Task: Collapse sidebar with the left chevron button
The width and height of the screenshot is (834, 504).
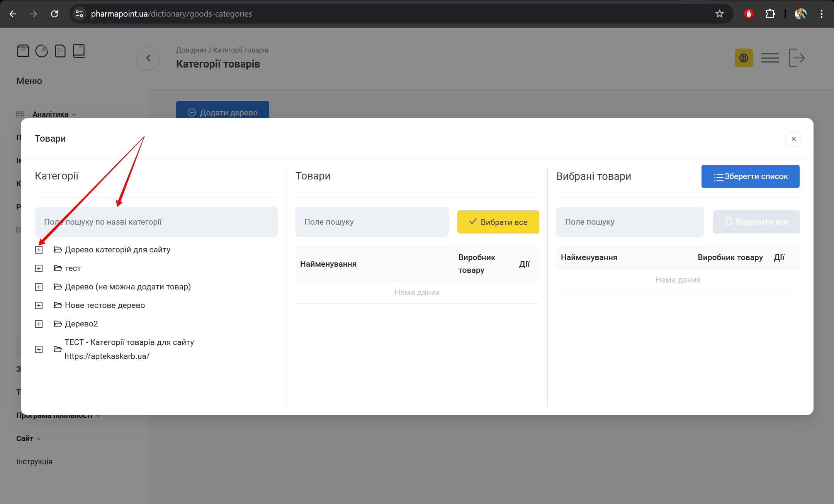Action: pyautogui.click(x=148, y=58)
